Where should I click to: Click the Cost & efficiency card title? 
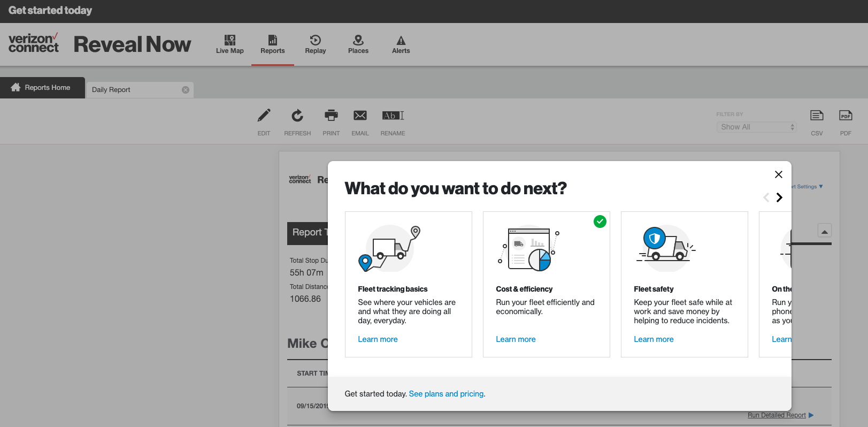tap(524, 289)
